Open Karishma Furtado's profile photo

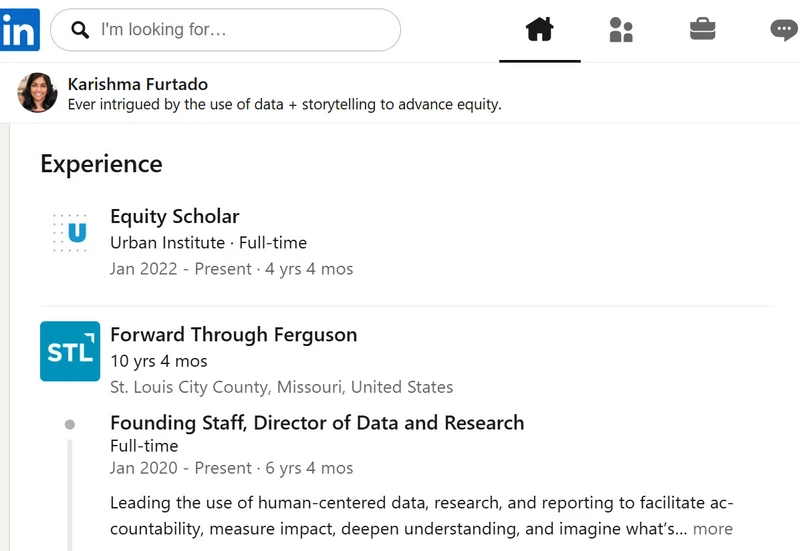click(37, 93)
